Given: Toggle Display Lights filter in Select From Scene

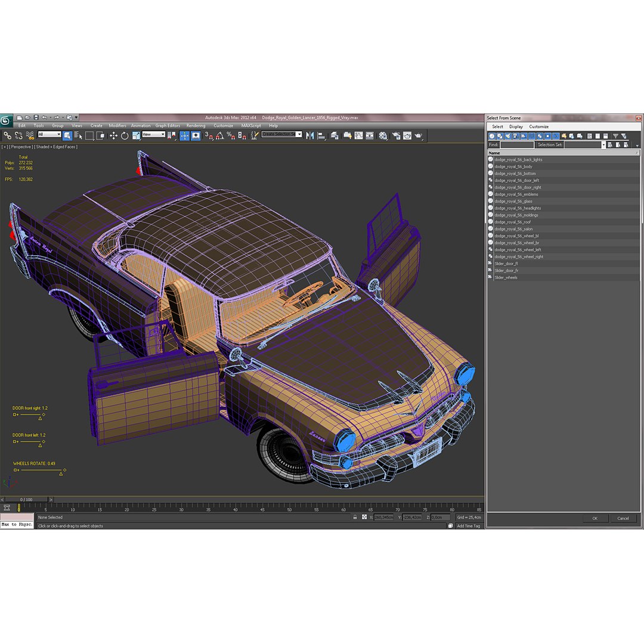Looking at the screenshot, I should click(x=507, y=136).
